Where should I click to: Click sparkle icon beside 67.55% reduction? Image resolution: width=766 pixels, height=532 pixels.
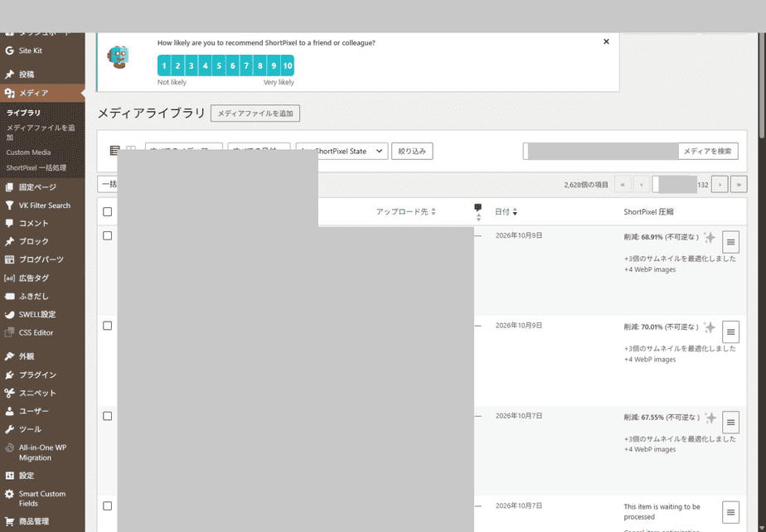click(x=710, y=418)
